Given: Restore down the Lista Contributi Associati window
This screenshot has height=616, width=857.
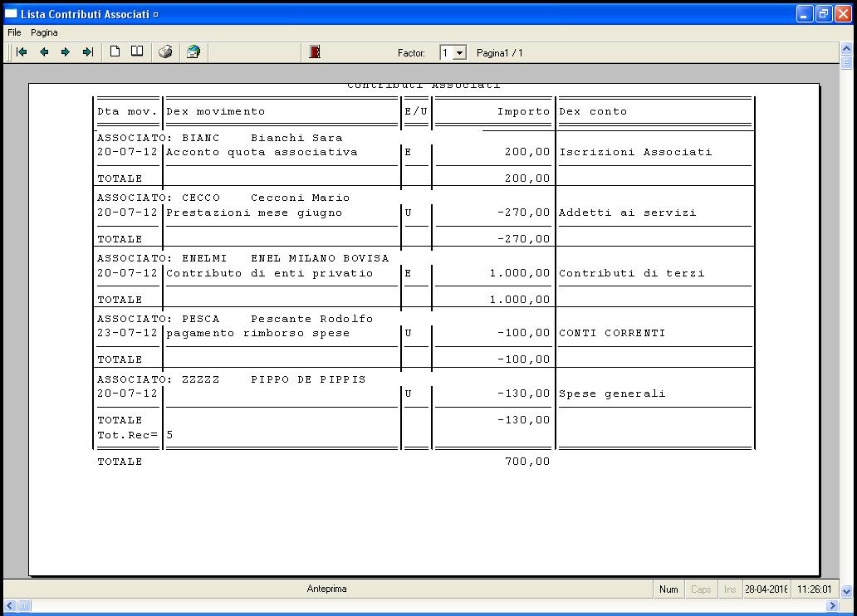Looking at the screenshot, I should [824, 14].
